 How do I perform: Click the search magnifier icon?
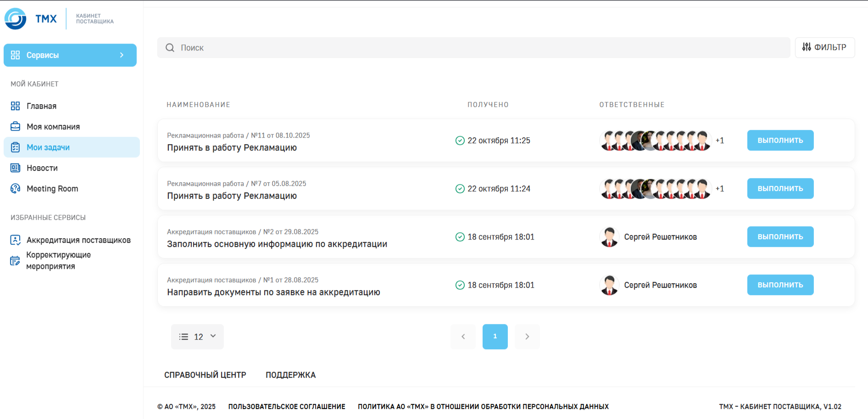170,48
